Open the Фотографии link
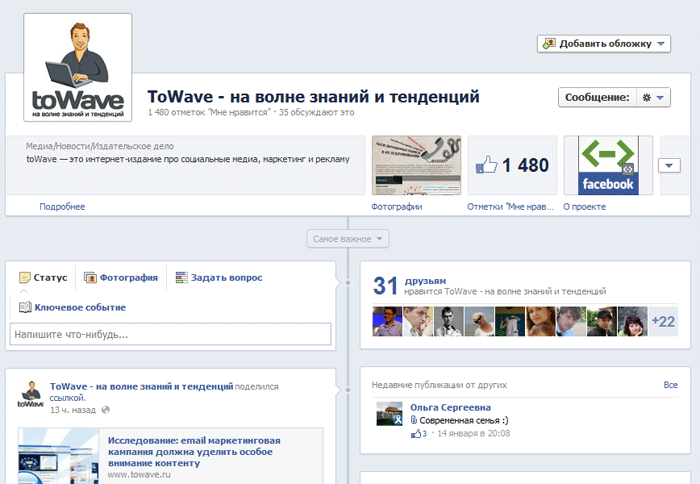This screenshot has height=484, width=700. [396, 207]
